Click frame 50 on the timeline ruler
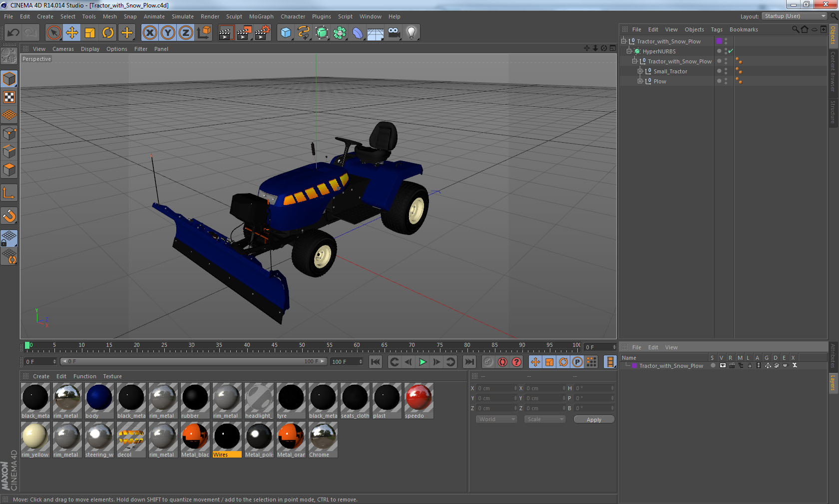This screenshot has height=504, width=839. pos(302,346)
